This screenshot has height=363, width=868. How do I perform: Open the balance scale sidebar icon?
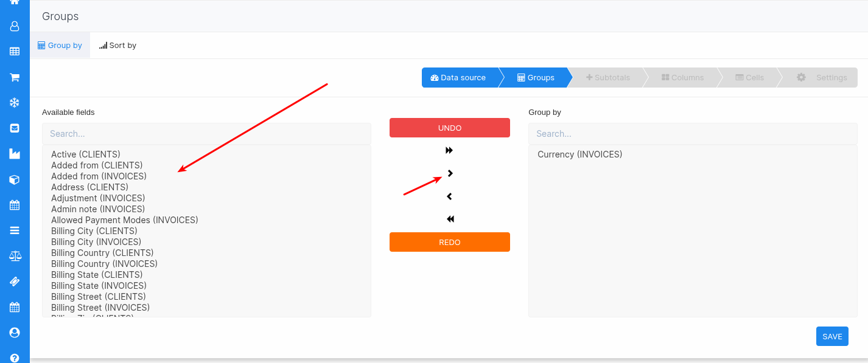coord(15,256)
